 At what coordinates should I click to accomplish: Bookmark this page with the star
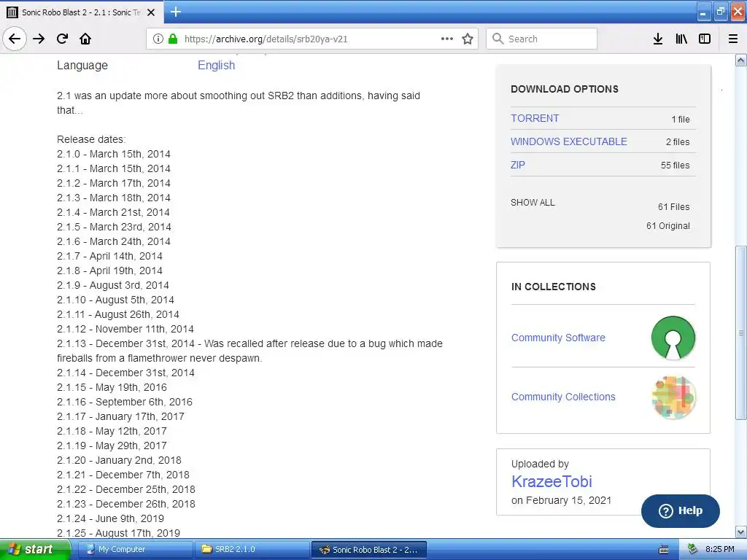coord(468,39)
